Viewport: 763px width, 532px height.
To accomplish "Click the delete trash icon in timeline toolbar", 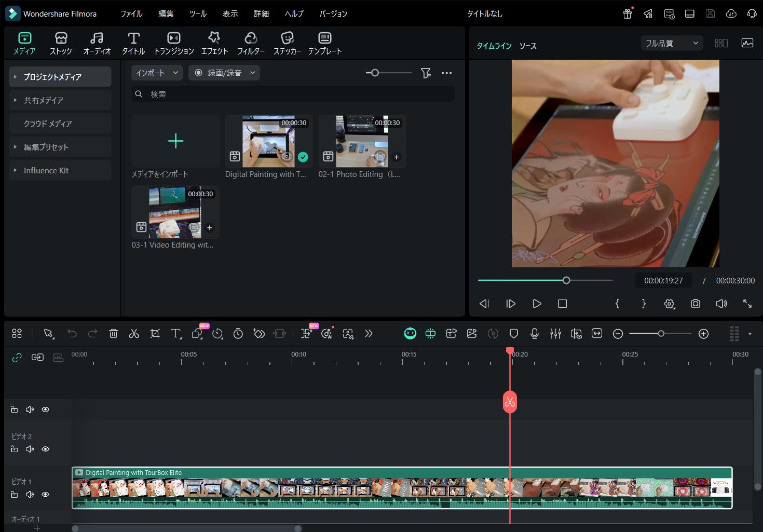I will pos(114,334).
